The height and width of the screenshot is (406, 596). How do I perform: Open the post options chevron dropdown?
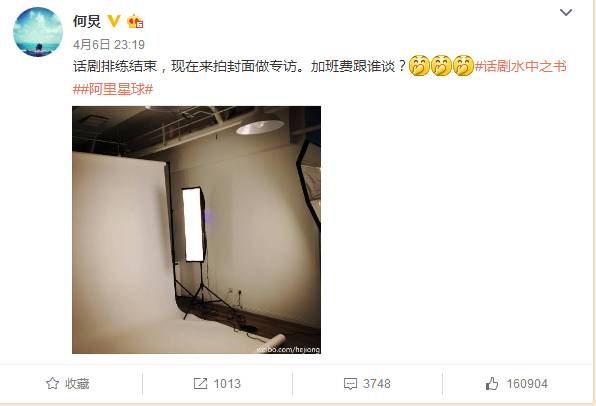click(x=566, y=13)
